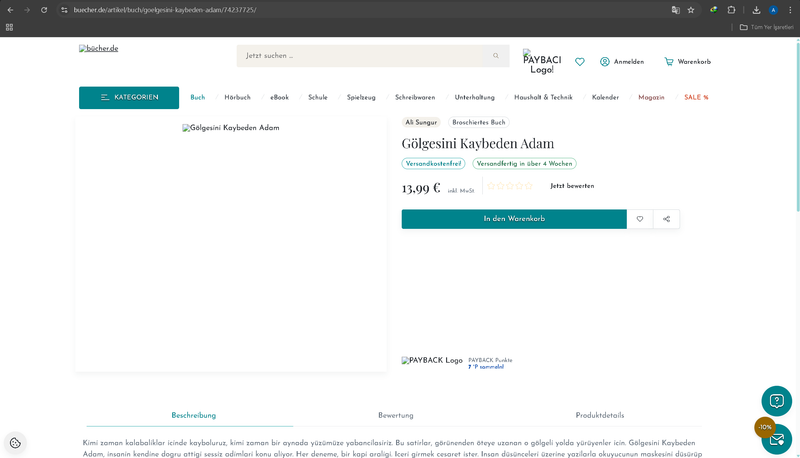Open site info icon in address bar
800x458 pixels.
pos(64,10)
